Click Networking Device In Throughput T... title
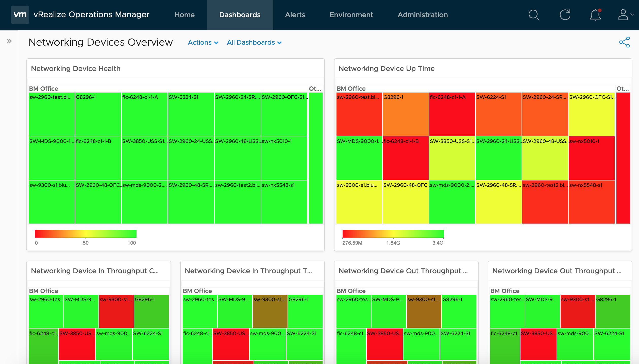This screenshot has height=364, width=639. pos(248,271)
